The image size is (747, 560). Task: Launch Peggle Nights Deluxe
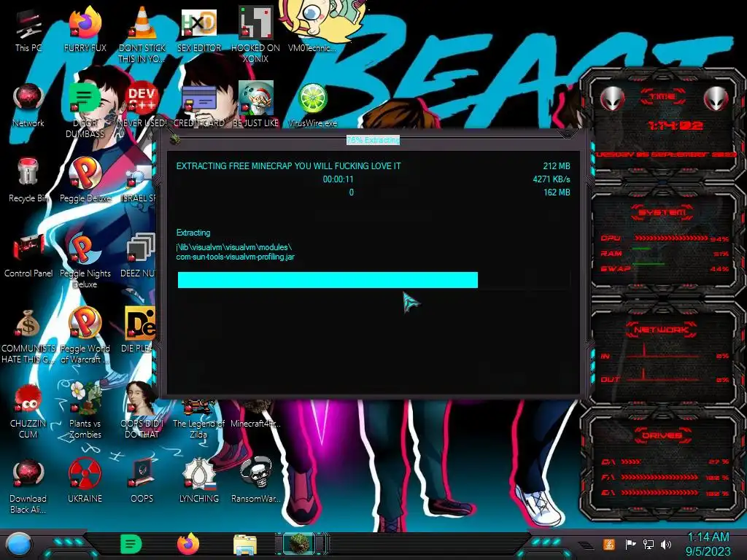click(85, 260)
